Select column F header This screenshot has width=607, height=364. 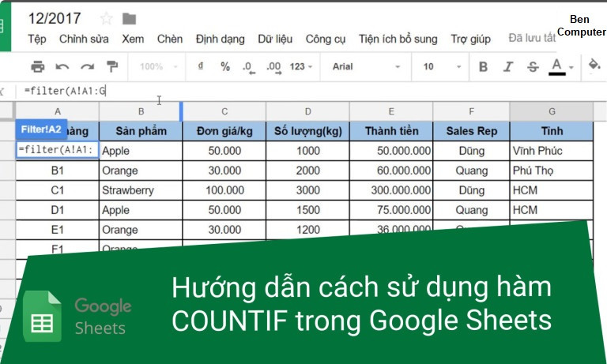[471, 112]
